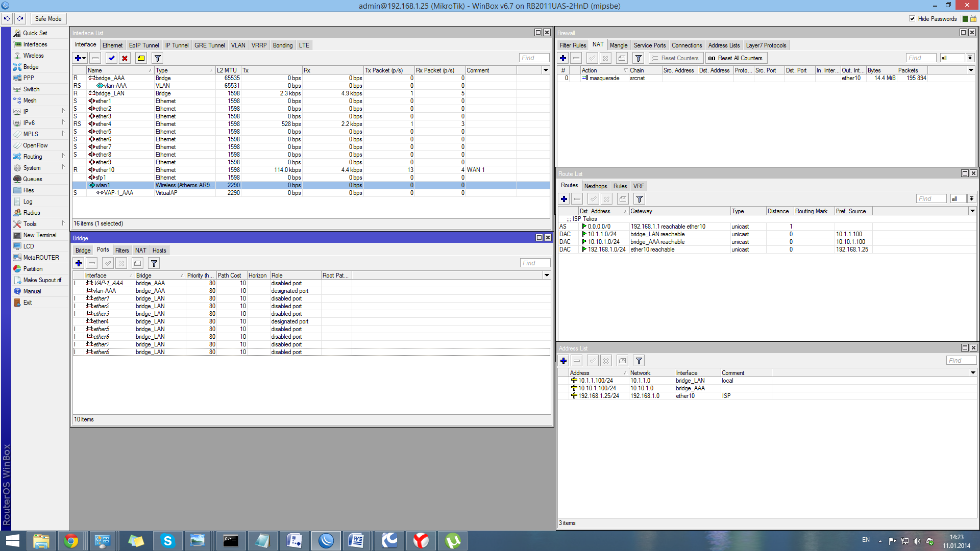Screen dimensions: 980x551
Task: Click the Undo arrow in the top toolbar
Action: point(7,19)
